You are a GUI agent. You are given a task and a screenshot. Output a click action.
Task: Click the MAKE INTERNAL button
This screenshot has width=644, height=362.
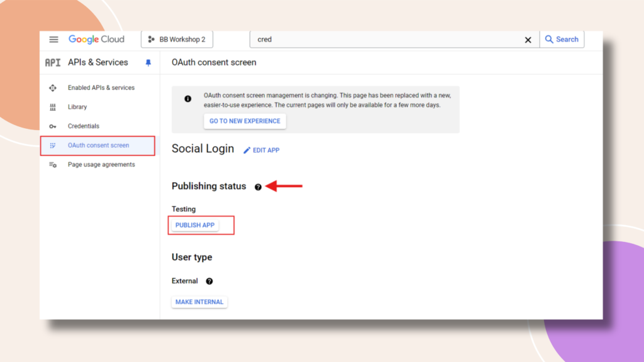(x=199, y=302)
